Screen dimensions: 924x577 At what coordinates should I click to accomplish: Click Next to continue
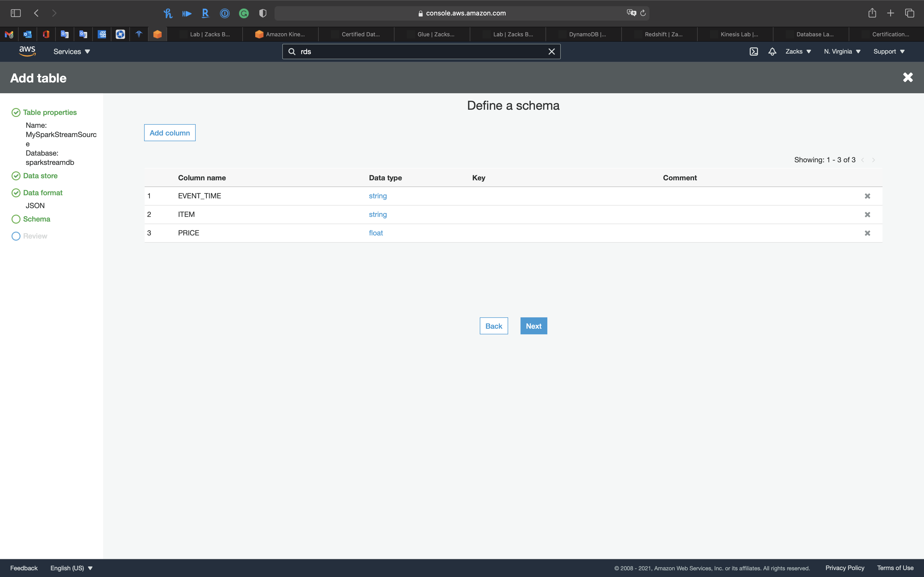pos(533,326)
